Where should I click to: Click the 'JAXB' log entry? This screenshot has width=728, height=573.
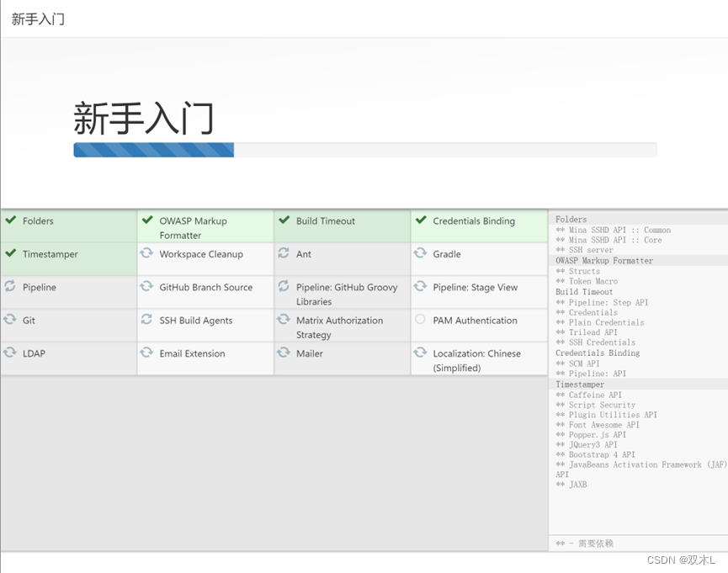[x=571, y=485]
